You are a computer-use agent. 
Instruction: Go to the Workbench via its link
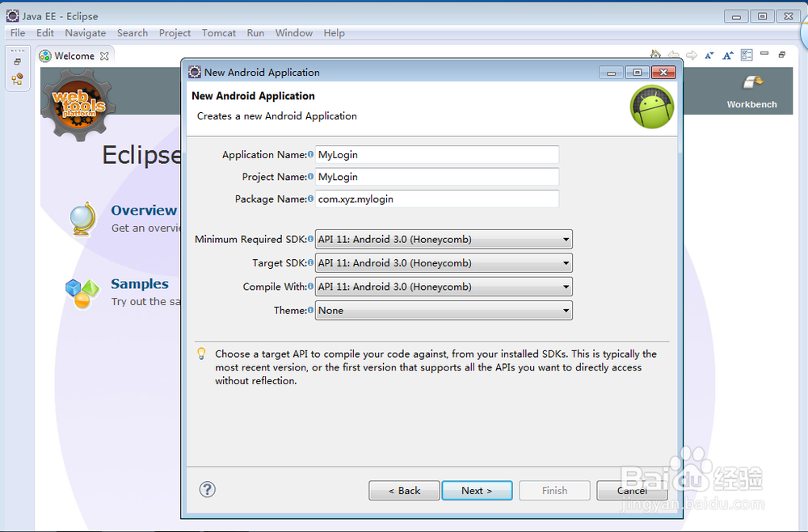click(x=751, y=104)
